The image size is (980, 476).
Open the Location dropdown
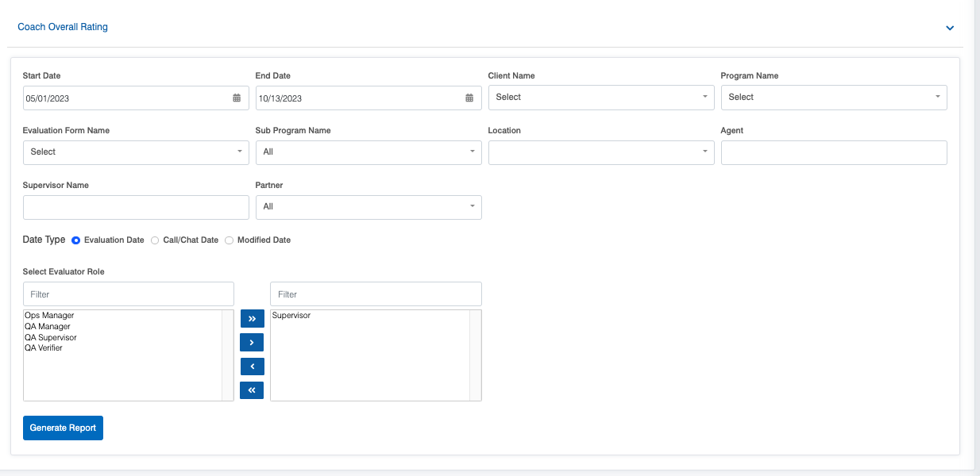pos(601,152)
